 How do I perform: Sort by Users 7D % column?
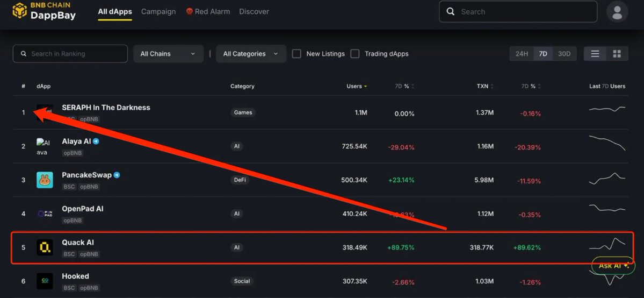pos(404,87)
